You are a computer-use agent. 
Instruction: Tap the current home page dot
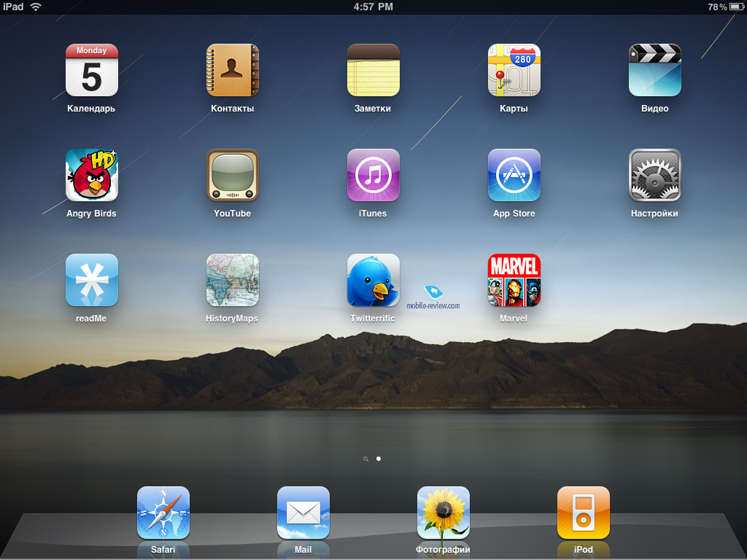coord(379,459)
